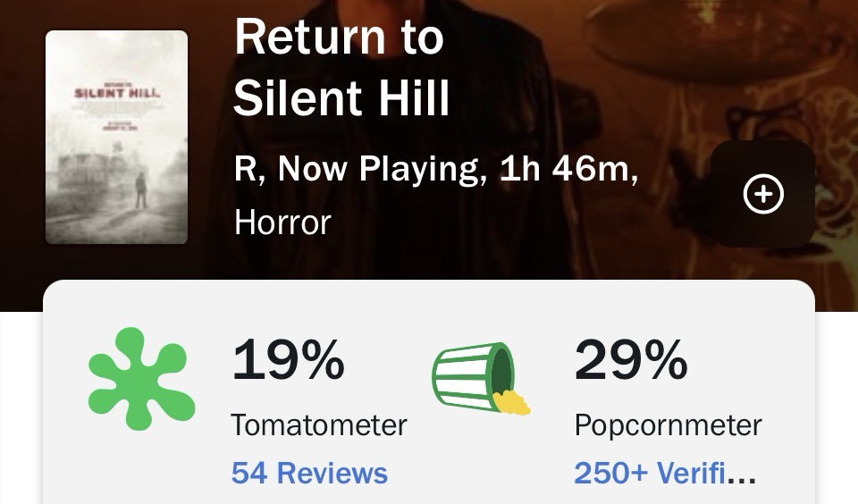This screenshot has height=504, width=858.
Task: Select the Tomatometer label
Action: [318, 424]
